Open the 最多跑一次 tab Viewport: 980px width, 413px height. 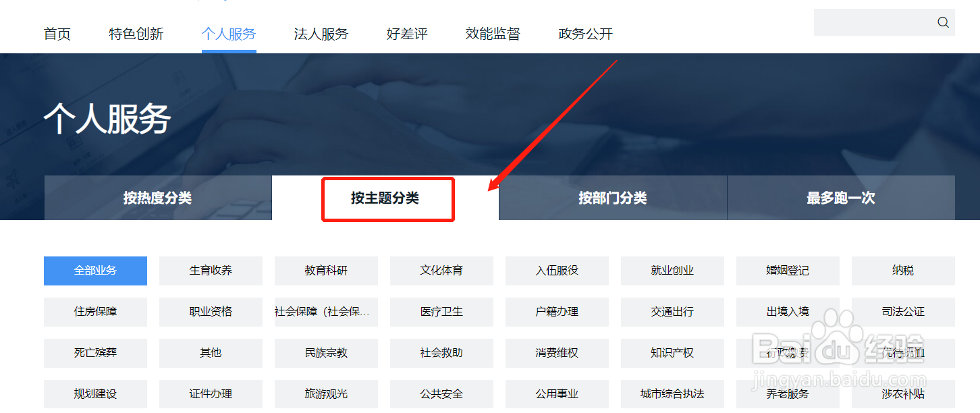point(841,198)
